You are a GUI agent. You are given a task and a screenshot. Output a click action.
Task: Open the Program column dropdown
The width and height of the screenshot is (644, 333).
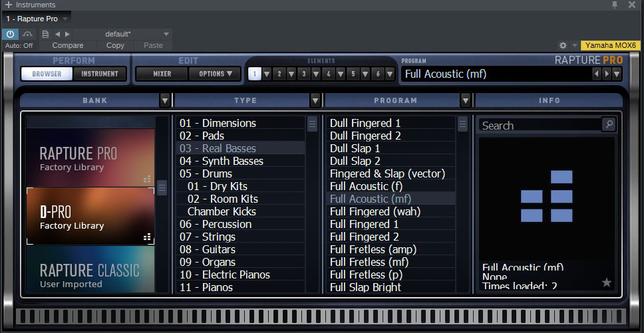(x=465, y=100)
